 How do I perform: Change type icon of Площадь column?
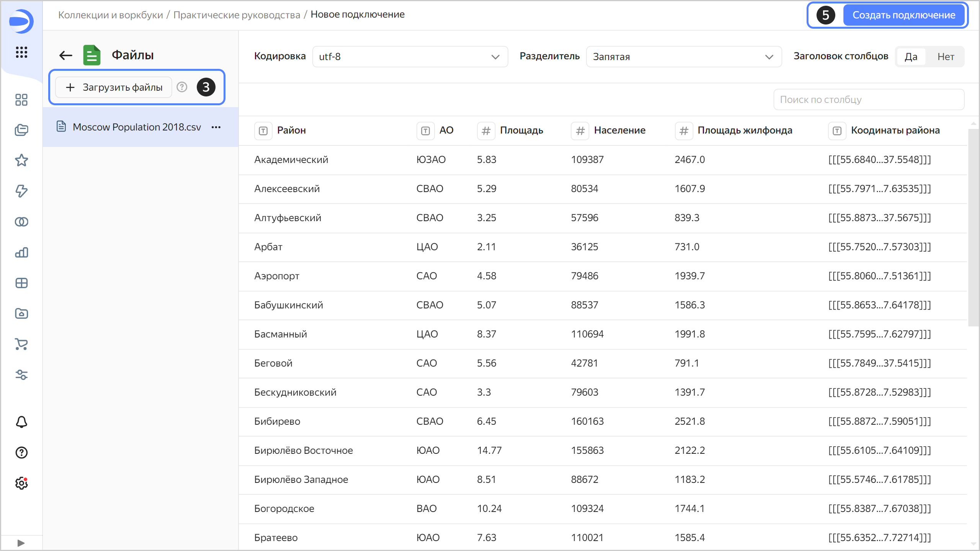click(x=486, y=131)
